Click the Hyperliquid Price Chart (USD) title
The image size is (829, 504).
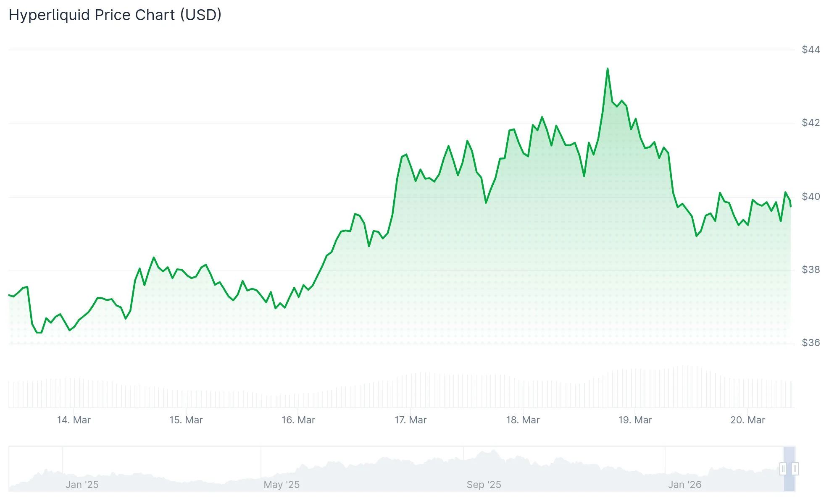coord(115,15)
